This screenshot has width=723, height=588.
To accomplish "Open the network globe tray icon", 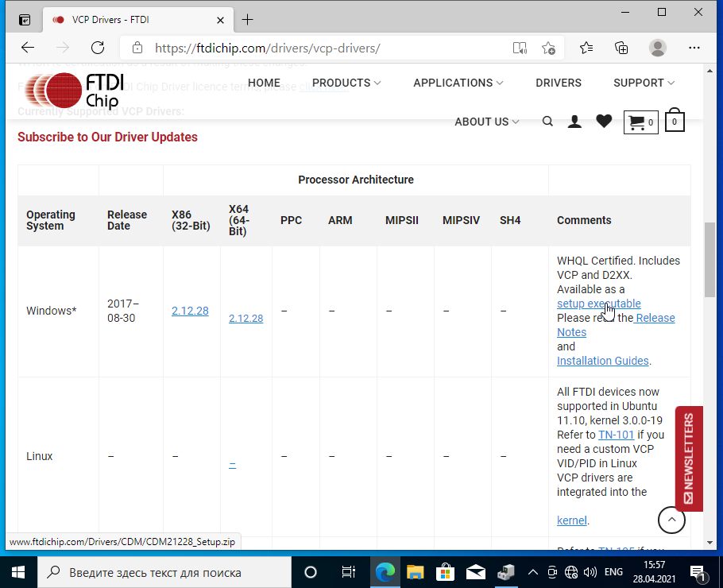I will click(x=570, y=572).
